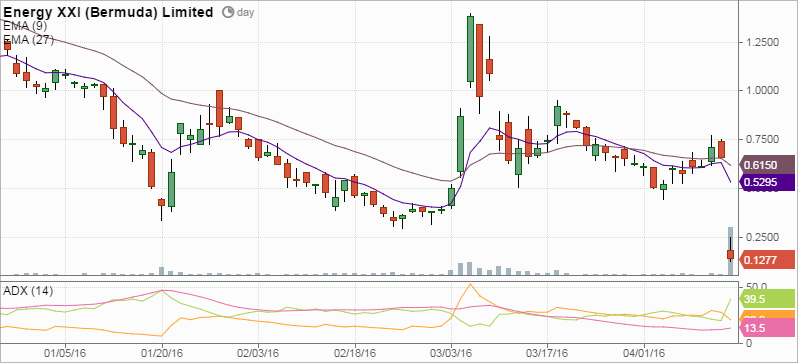The height and width of the screenshot is (363, 798).
Task: Click the orange ADX peak near 03/03/16
Action: tap(470, 285)
